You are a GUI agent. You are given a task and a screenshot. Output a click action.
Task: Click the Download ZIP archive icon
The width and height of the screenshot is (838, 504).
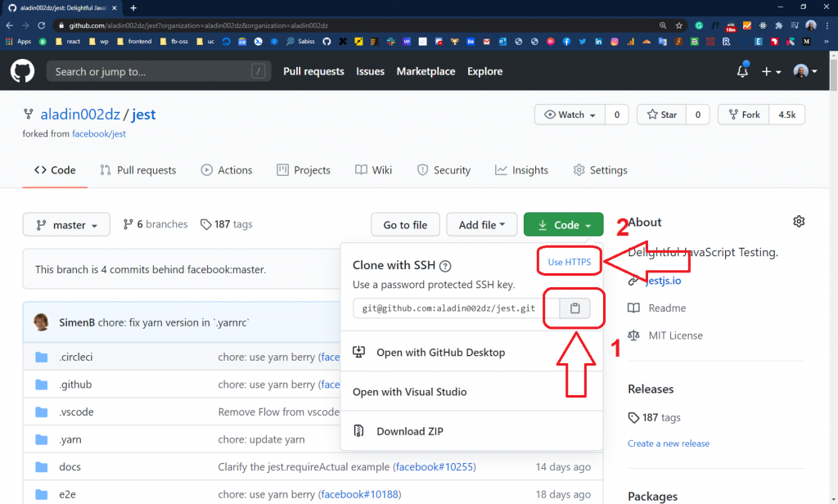(x=358, y=430)
